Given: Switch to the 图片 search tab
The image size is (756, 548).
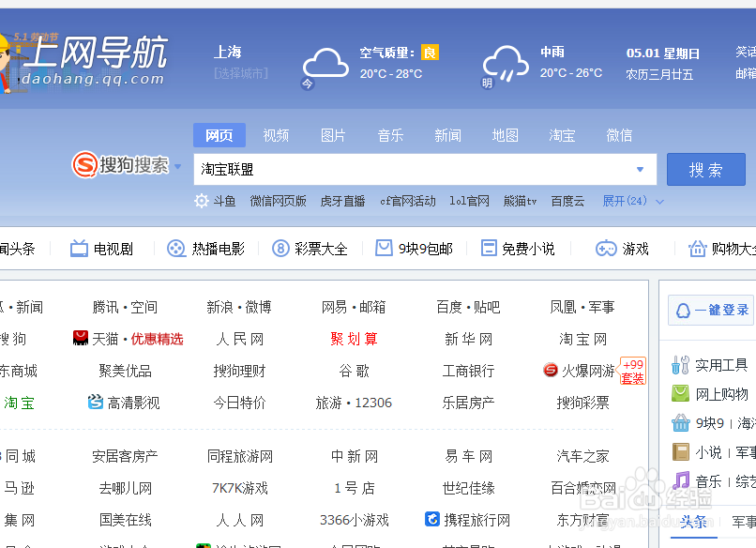Looking at the screenshot, I should click(333, 135).
